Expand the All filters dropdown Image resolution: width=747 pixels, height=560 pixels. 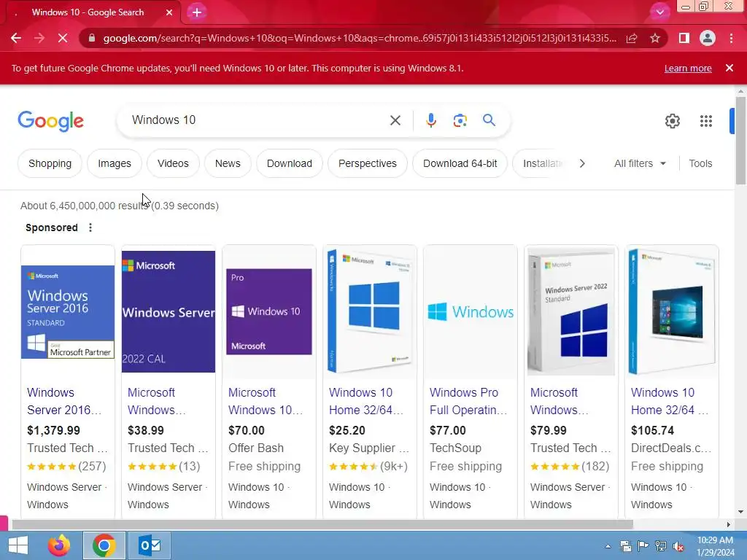click(x=640, y=163)
